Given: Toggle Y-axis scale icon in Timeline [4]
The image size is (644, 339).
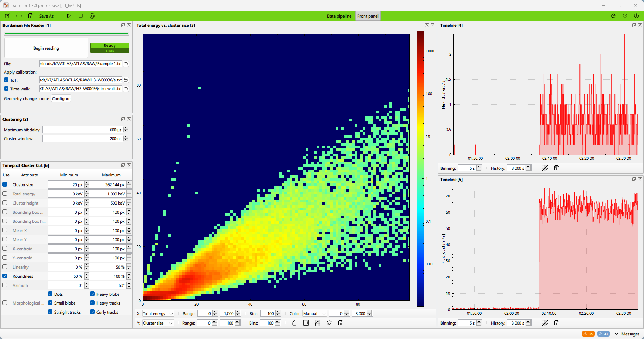Looking at the screenshot, I should pos(545,168).
